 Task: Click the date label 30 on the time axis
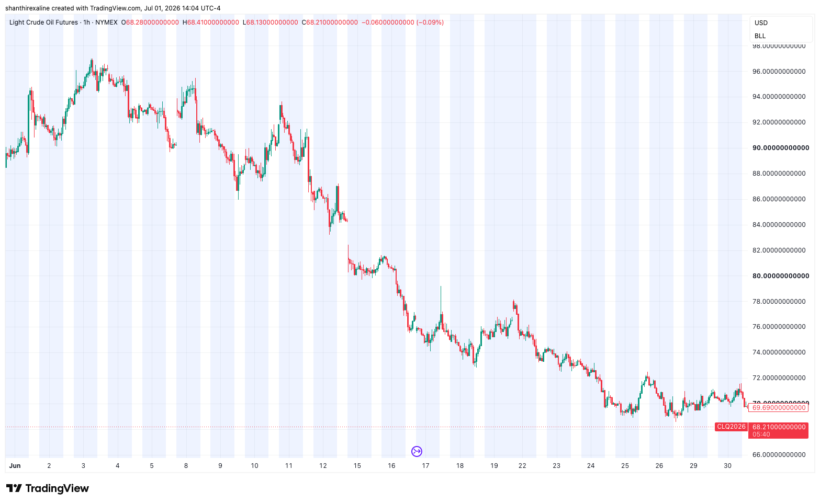point(727,466)
